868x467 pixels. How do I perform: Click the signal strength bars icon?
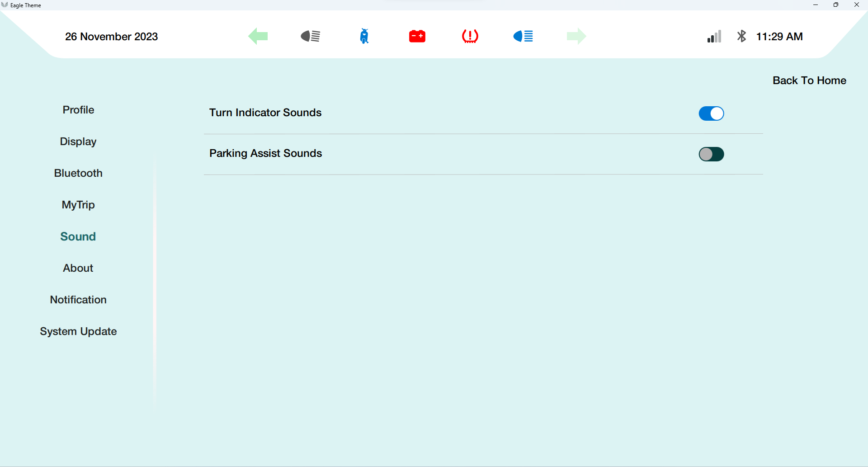714,36
